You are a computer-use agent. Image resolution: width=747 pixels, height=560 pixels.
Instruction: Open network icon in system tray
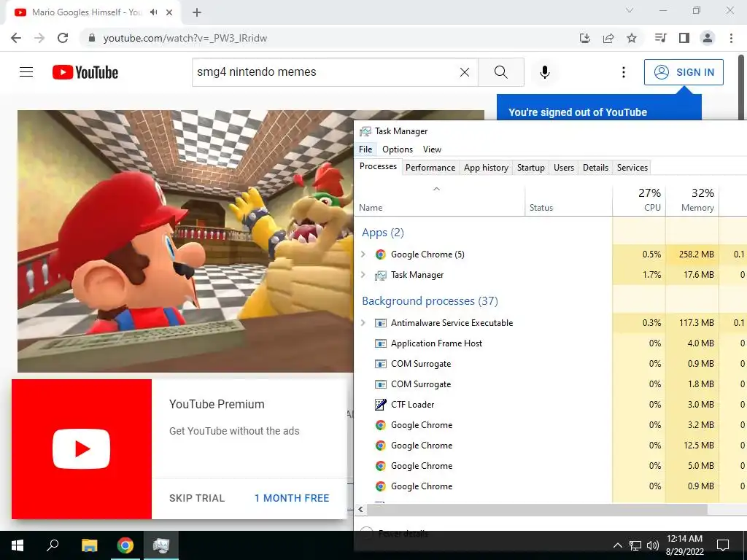pos(635,545)
